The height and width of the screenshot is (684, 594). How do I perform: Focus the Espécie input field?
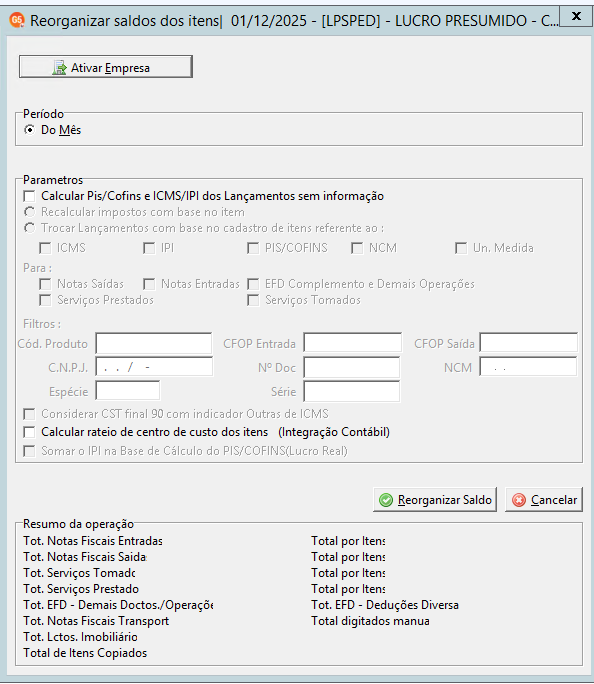(128, 390)
